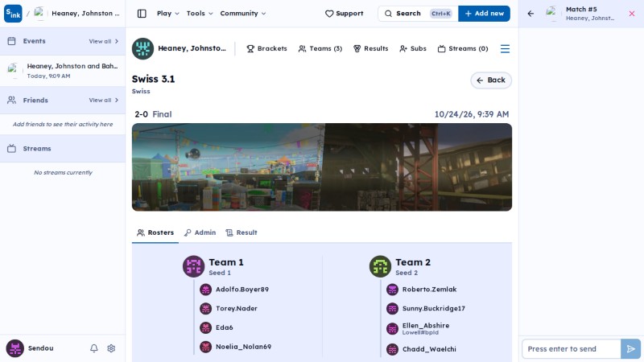Open the Teams (3) tab

320,48
